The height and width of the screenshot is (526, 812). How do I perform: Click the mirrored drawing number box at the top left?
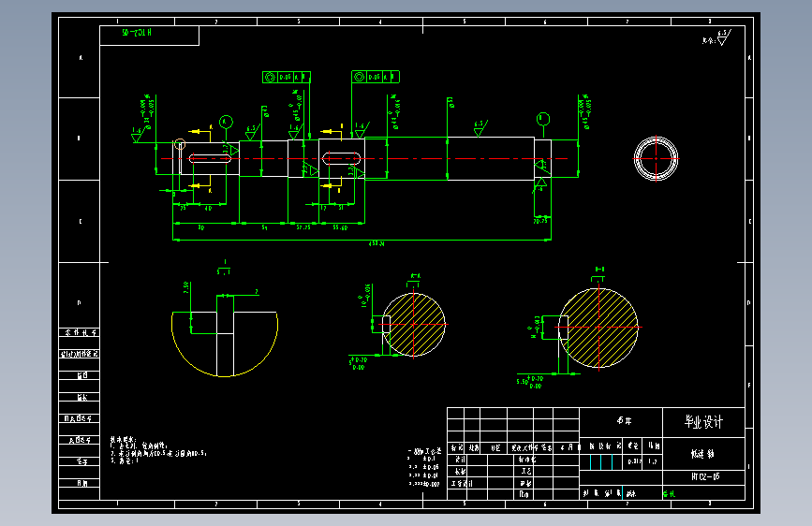click(x=149, y=36)
